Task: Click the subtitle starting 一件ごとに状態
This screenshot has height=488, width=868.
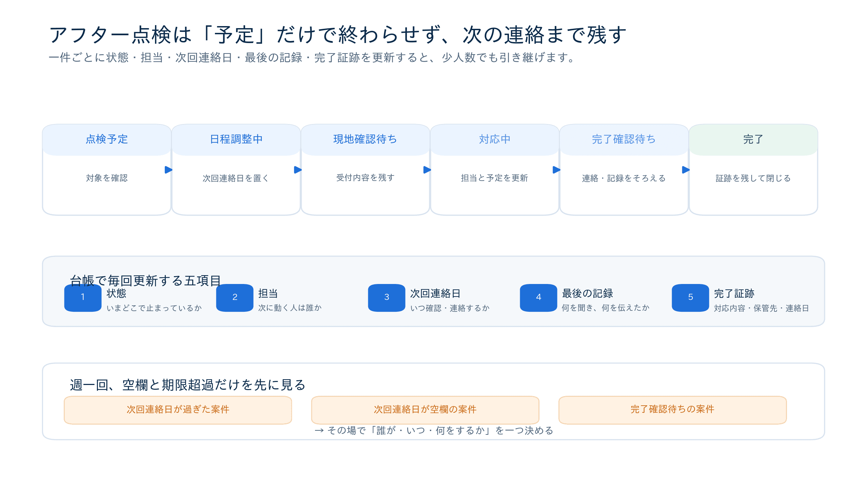Action: point(313,58)
